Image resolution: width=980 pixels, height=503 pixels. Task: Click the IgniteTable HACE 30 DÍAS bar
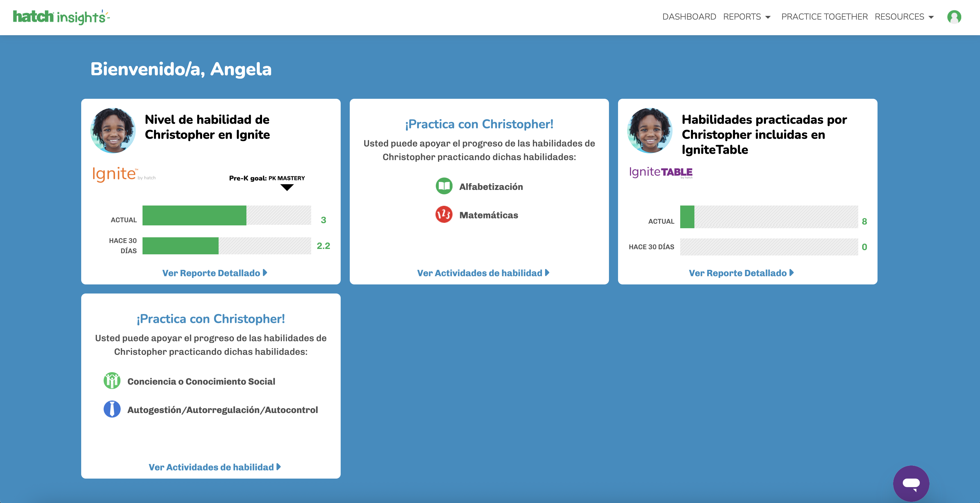769,247
